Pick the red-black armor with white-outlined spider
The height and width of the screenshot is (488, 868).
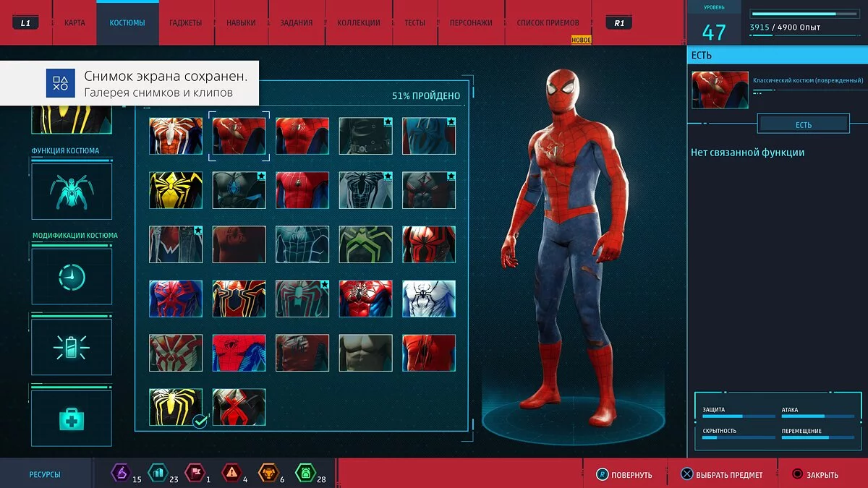[429, 244]
